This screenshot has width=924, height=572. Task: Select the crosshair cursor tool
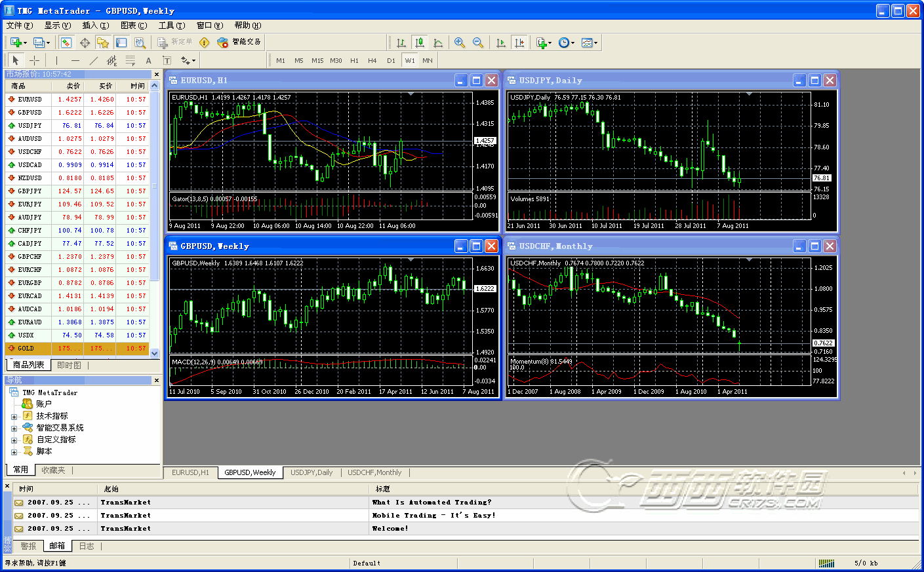[35, 60]
